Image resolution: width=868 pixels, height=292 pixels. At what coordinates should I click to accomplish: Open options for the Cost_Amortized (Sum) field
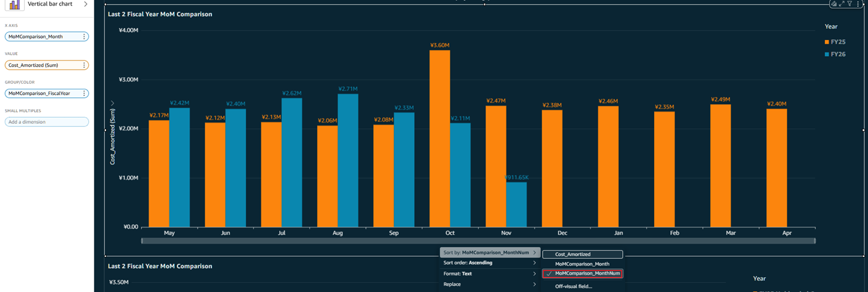(x=84, y=65)
